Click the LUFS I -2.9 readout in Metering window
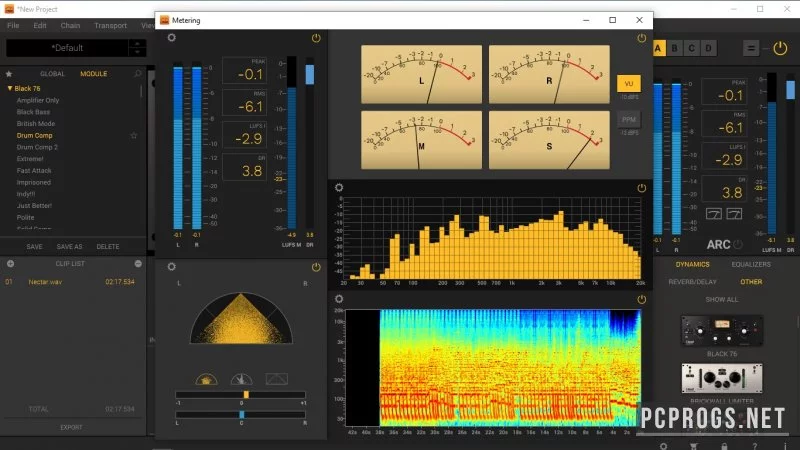This screenshot has height=450, width=800. (x=245, y=135)
